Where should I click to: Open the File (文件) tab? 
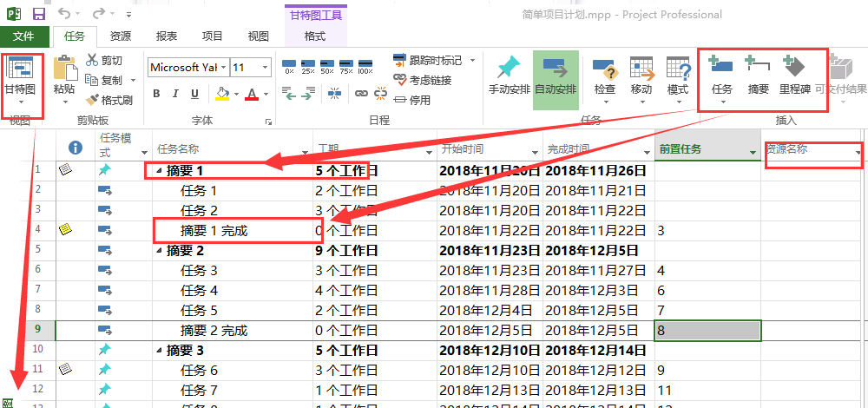pos(23,36)
